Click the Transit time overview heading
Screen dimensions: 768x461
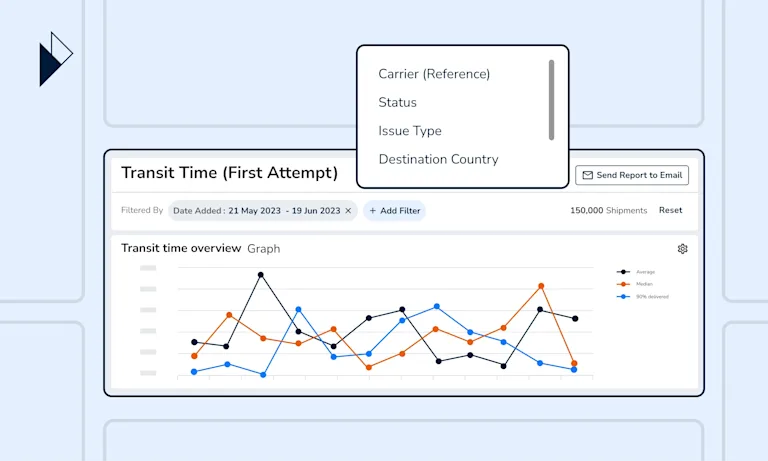[181, 248]
